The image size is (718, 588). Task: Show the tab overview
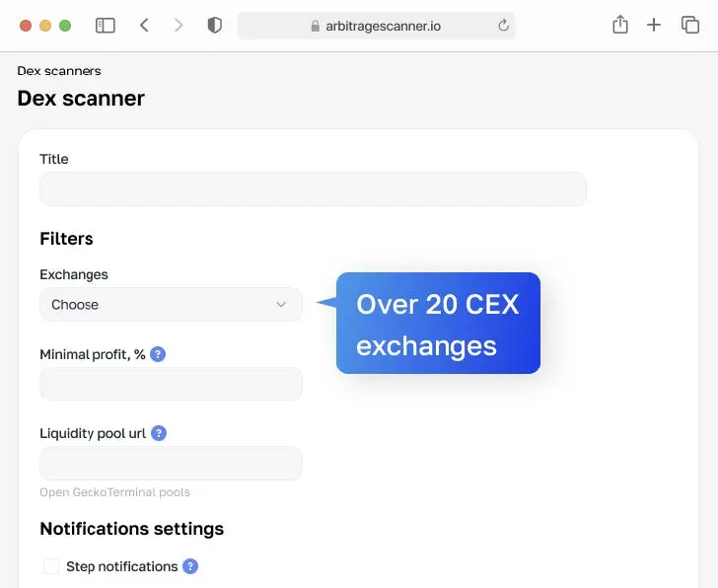pyautogui.click(x=689, y=26)
